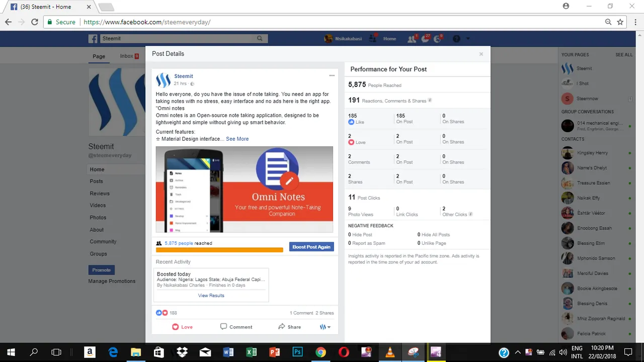Open chat with Blessing Etim

[x=596, y=243]
